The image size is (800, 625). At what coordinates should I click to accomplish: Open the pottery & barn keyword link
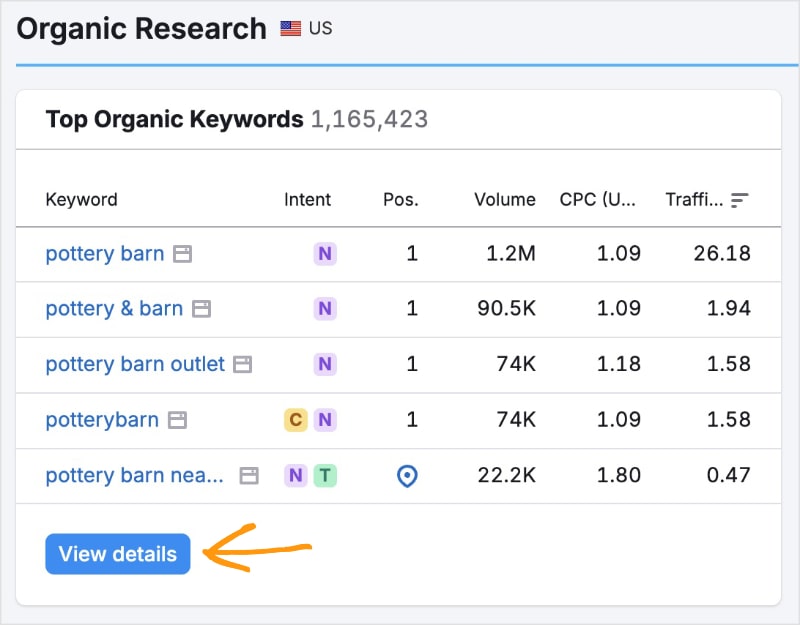pos(114,309)
